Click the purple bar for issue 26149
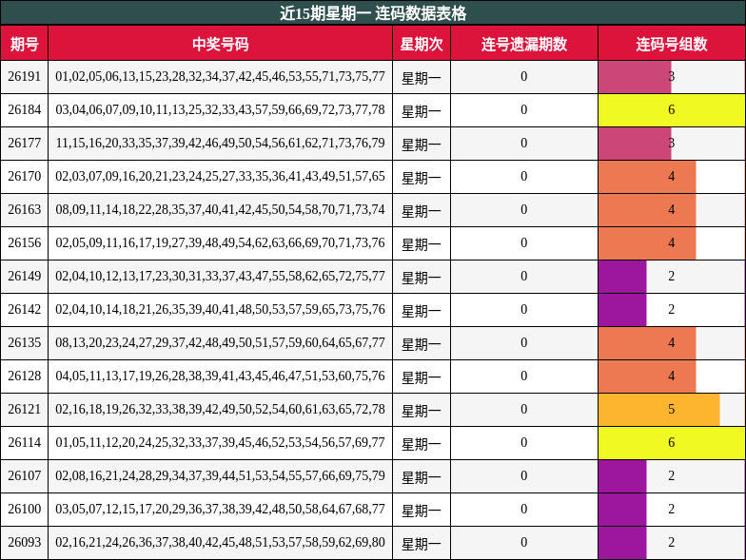Viewport: 746px width, 560px height. click(x=622, y=276)
